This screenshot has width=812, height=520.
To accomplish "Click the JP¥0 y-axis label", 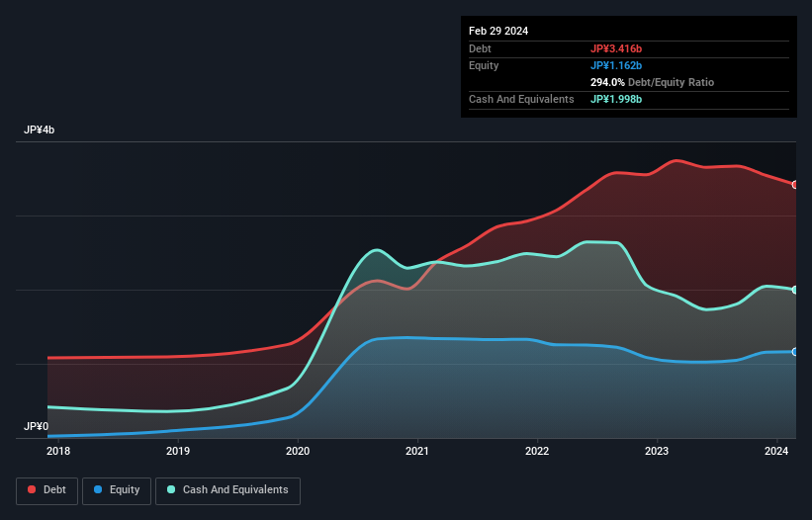I will tap(36, 426).
